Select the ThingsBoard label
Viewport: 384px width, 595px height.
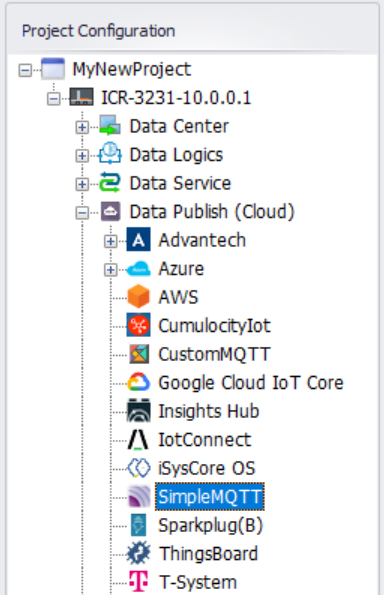(208, 553)
